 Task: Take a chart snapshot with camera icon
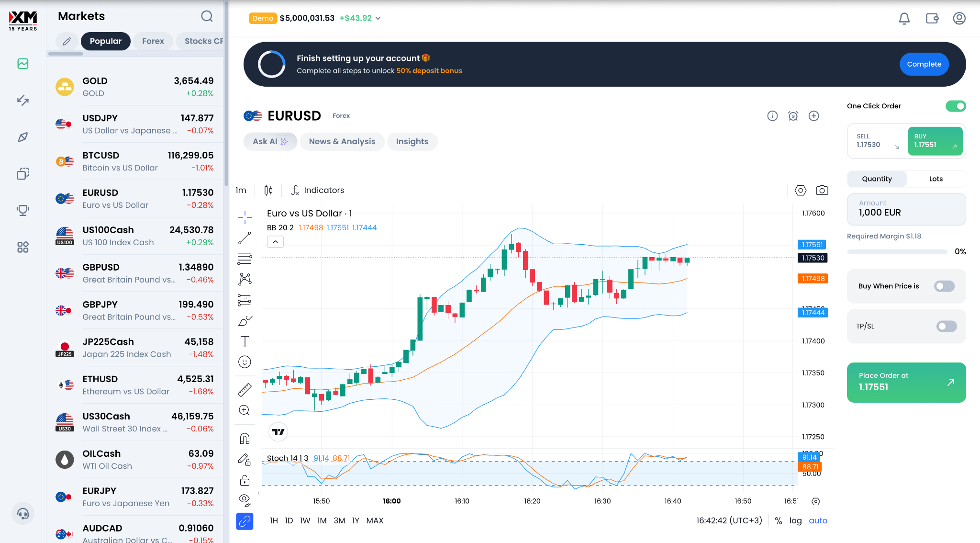(x=822, y=190)
